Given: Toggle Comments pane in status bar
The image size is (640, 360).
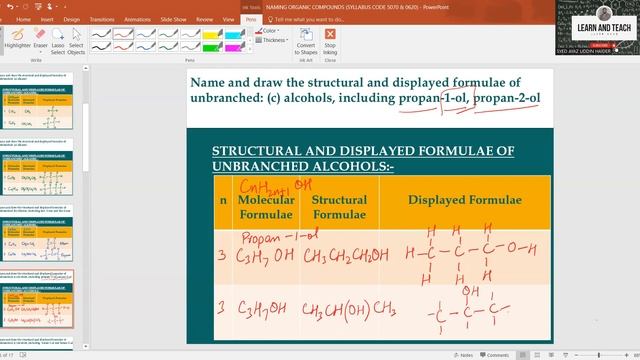Looking at the screenshot, I should [494, 355].
